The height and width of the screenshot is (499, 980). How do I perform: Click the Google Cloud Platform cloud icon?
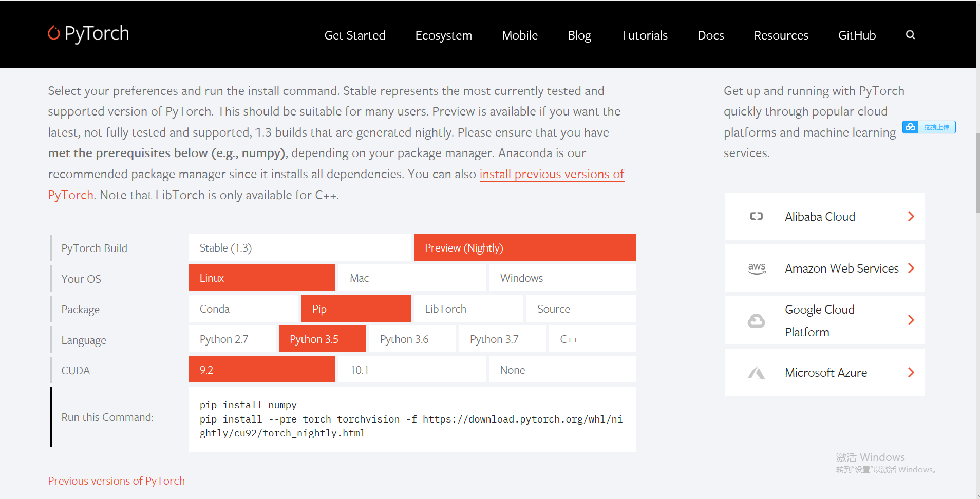point(756,321)
